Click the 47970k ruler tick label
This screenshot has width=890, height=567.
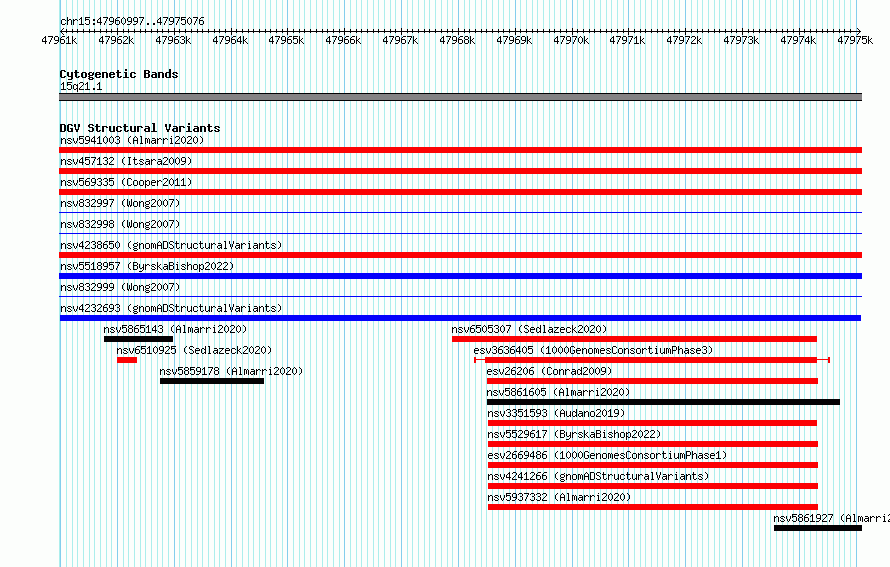[x=571, y=40]
